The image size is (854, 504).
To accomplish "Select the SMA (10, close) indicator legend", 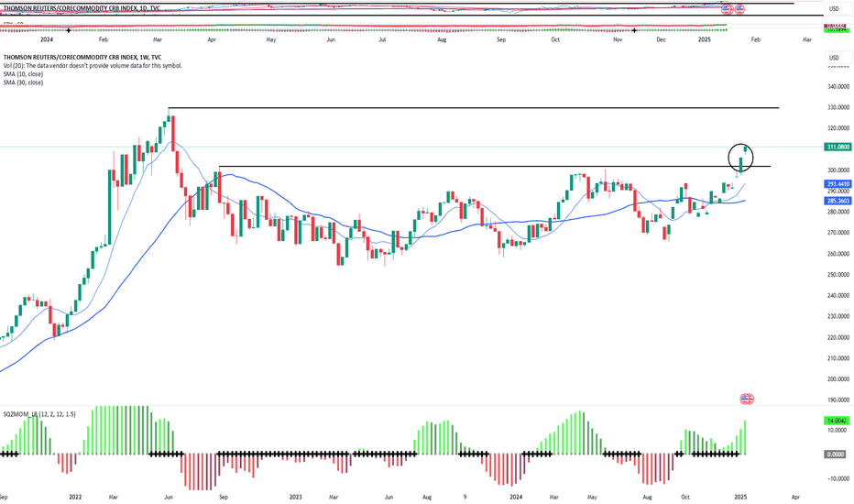I will 23,74.
